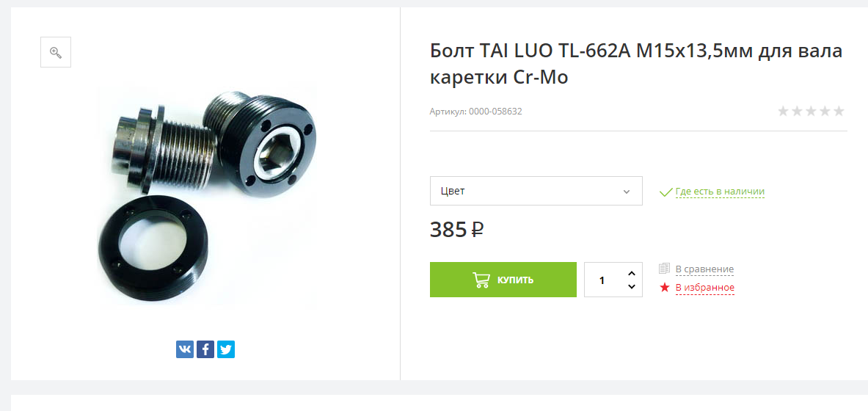Add product via В сравнение link
This screenshot has width=868, height=411.
[x=704, y=269]
